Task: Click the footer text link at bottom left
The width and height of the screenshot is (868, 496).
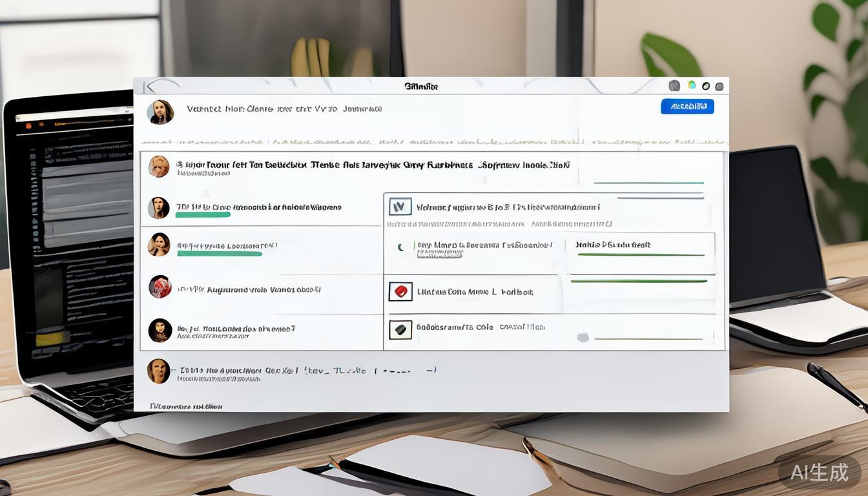Action: [x=186, y=406]
